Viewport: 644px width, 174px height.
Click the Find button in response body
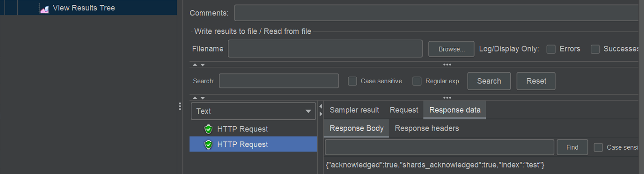[x=572, y=147]
